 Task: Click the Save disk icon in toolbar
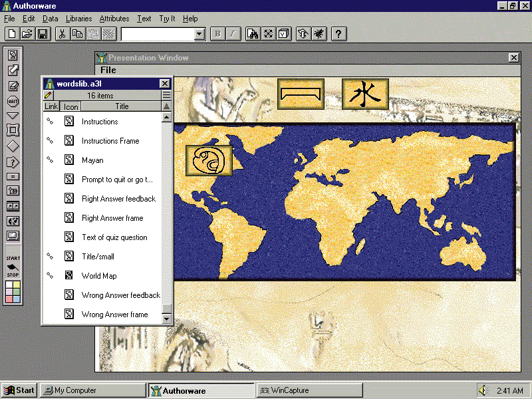click(42, 34)
